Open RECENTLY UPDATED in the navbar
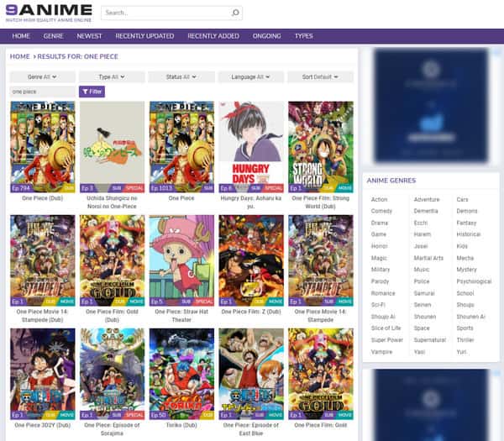 [144, 36]
